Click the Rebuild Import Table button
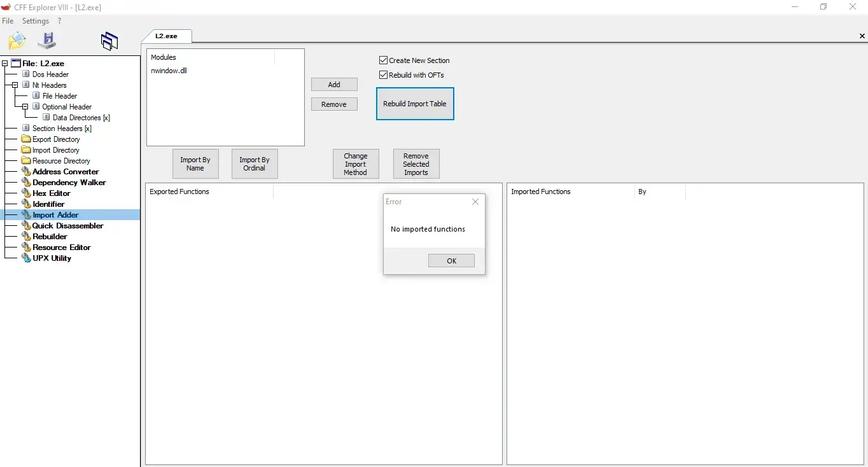This screenshot has height=467, width=868. pyautogui.click(x=415, y=104)
